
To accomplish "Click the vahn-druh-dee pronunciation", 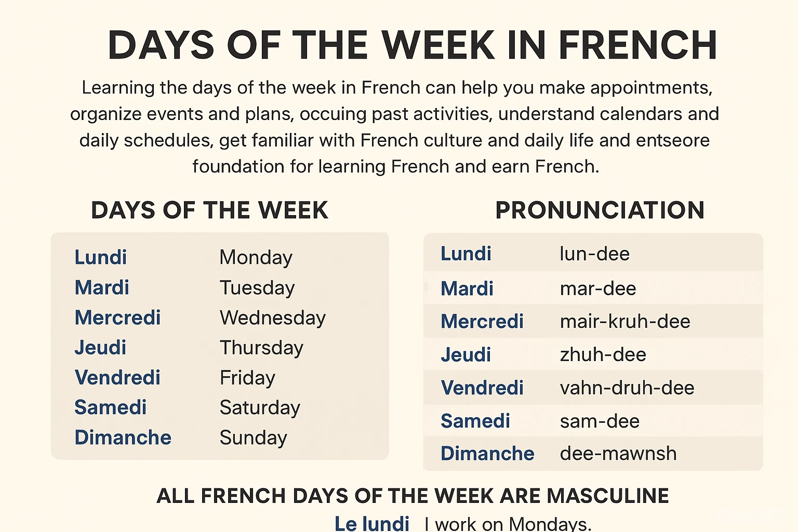I will (627, 388).
